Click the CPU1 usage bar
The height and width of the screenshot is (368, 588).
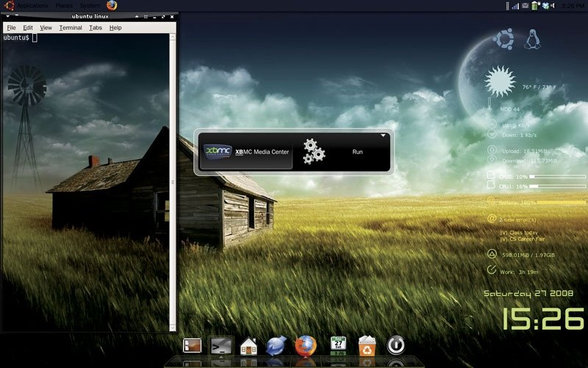pos(557,186)
